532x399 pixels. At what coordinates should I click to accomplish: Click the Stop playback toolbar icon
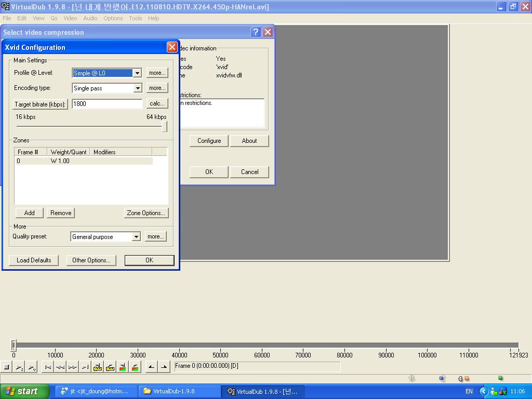6,367
